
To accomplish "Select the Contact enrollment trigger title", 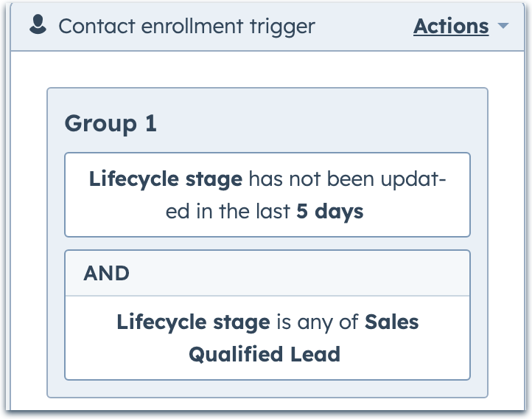I will 186,27.
